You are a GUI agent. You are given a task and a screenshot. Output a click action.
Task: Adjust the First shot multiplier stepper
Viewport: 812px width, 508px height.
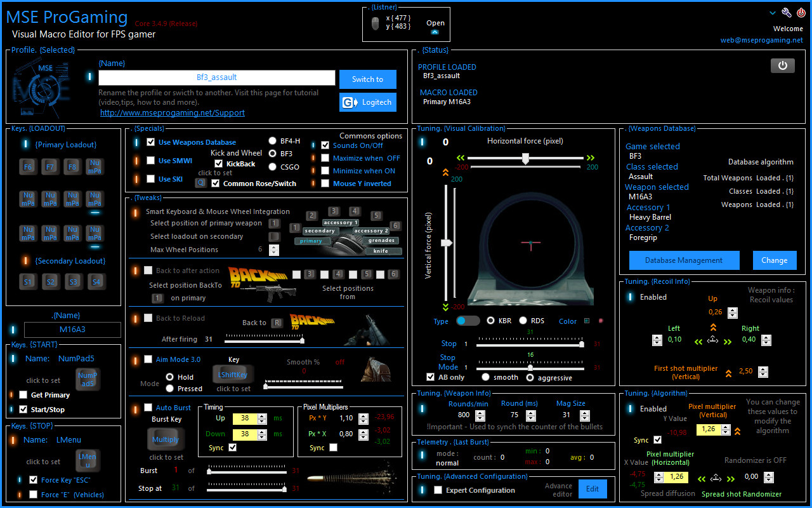pyautogui.click(x=763, y=372)
